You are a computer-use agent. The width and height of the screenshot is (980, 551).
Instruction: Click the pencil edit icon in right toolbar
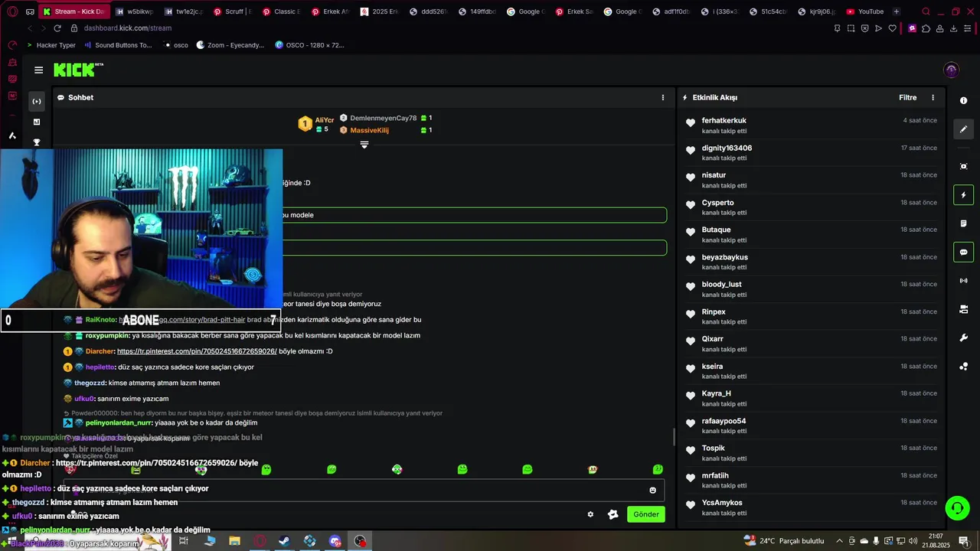(963, 129)
